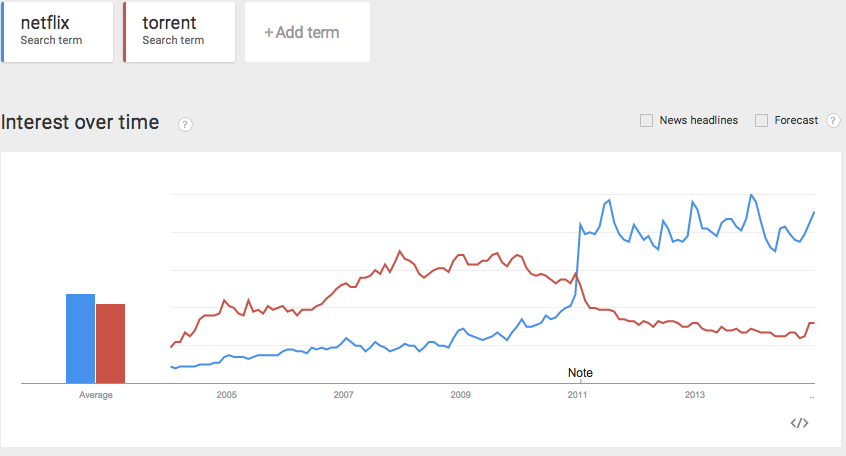Click the help icon beside Interest over time
The image size is (846, 456).
point(185,124)
